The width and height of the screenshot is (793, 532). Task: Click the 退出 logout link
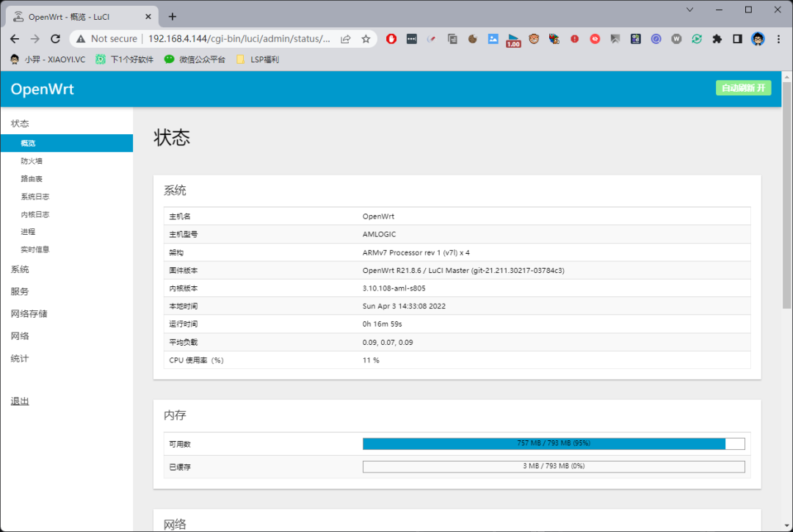pyautogui.click(x=20, y=401)
